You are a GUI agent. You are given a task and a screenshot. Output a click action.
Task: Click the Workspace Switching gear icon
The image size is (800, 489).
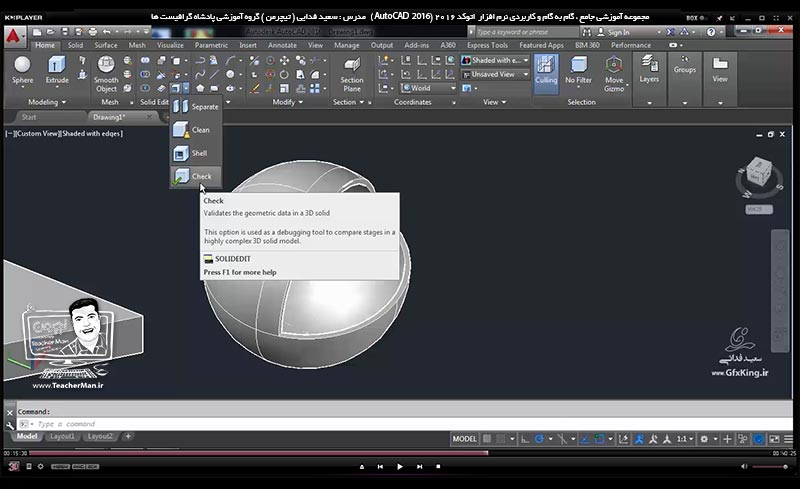coord(704,439)
